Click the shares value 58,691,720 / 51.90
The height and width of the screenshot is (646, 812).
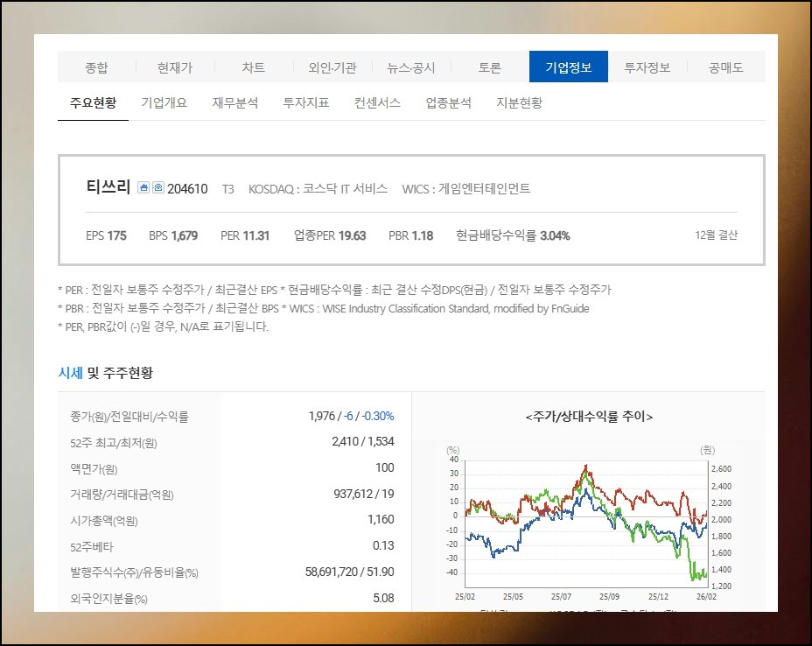(x=349, y=572)
